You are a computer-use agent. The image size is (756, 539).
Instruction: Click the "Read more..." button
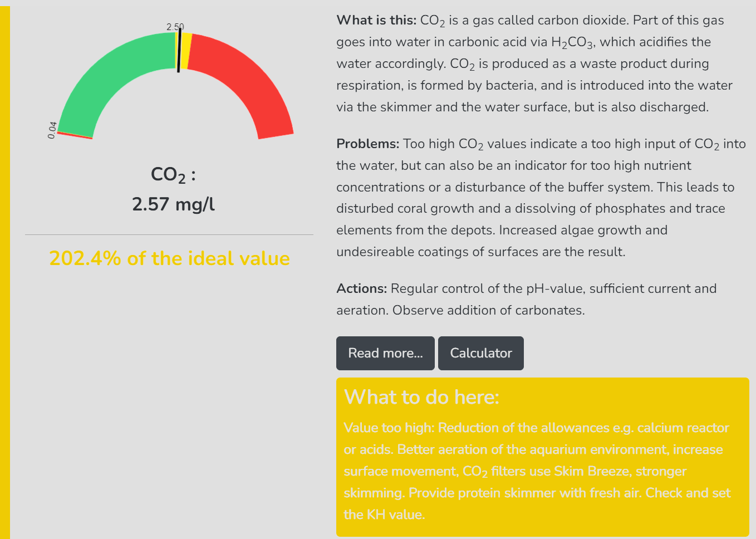(x=385, y=353)
